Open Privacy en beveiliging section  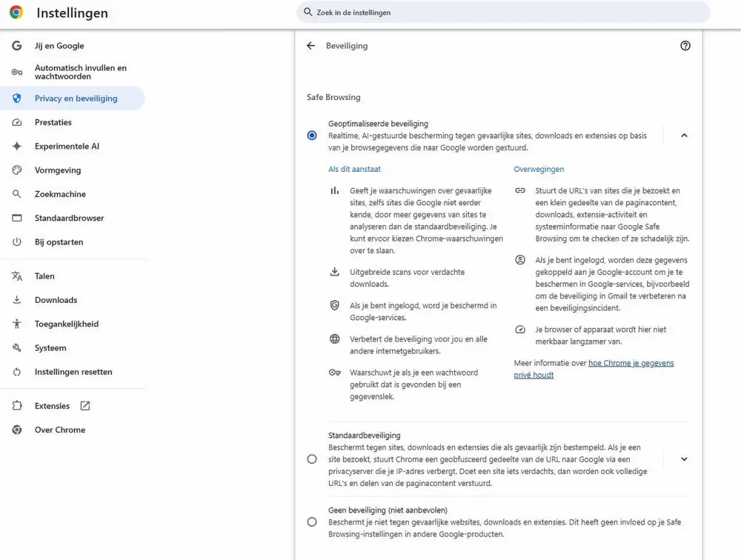(x=73, y=99)
